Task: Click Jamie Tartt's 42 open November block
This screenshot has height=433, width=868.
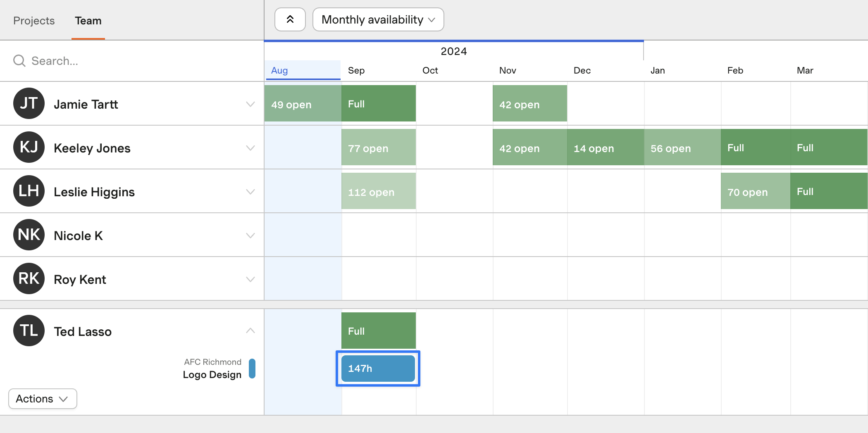Action: (530, 103)
